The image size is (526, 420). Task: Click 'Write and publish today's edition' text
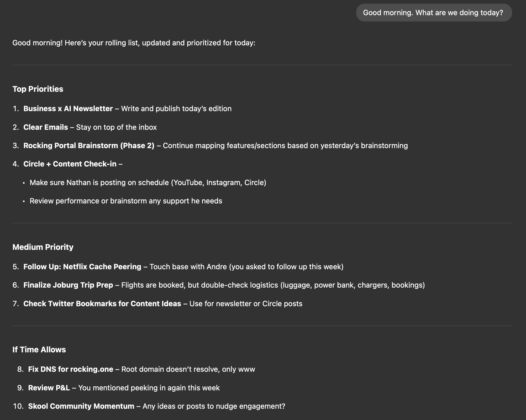coord(176,109)
